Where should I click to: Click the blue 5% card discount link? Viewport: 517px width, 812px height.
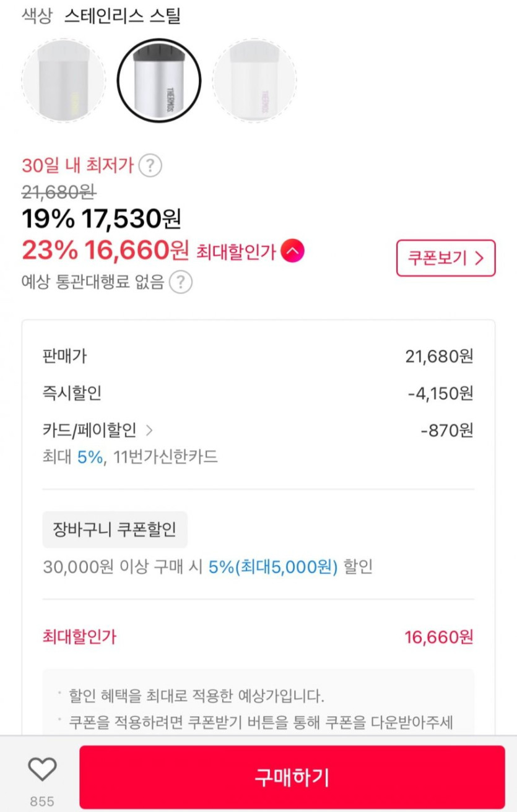90,457
